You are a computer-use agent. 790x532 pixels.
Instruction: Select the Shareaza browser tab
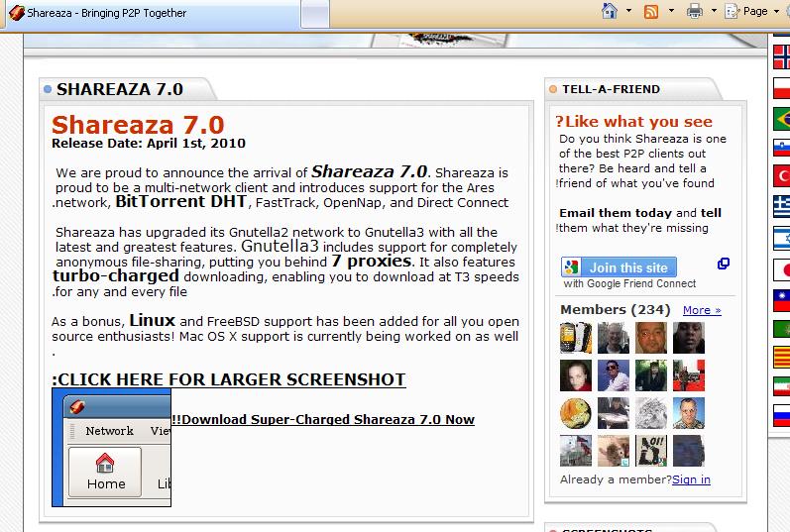99,13
